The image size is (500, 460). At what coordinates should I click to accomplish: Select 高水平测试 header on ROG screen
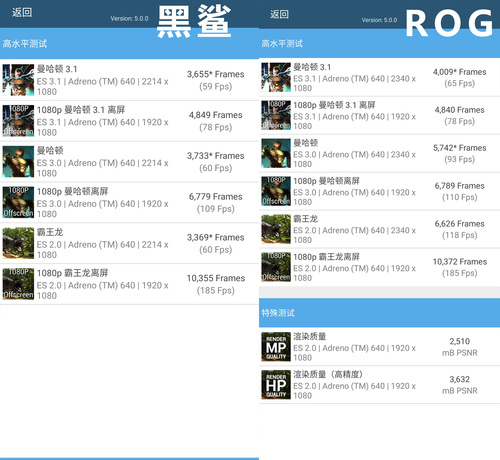282,43
